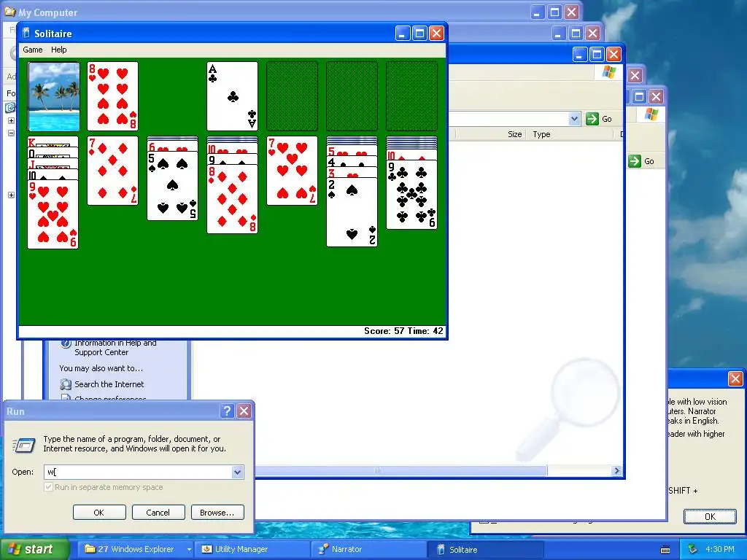Click the Go button in Explorer address bar
Viewport: 747px width, 560px height.
click(600, 119)
